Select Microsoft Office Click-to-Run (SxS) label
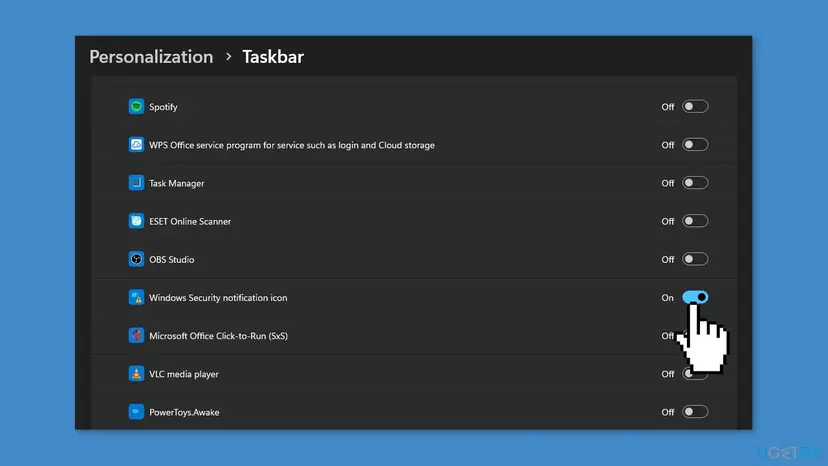The image size is (828, 466). tap(219, 335)
